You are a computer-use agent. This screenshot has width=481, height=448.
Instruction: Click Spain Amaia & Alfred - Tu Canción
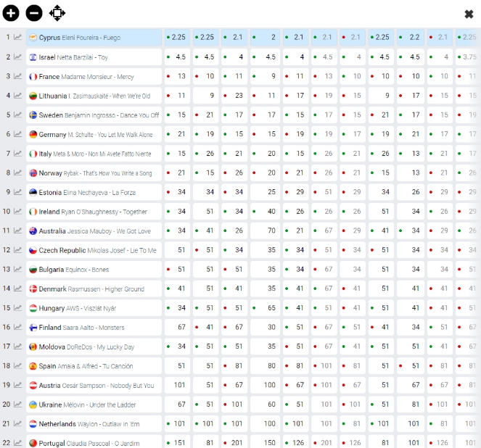(94, 366)
